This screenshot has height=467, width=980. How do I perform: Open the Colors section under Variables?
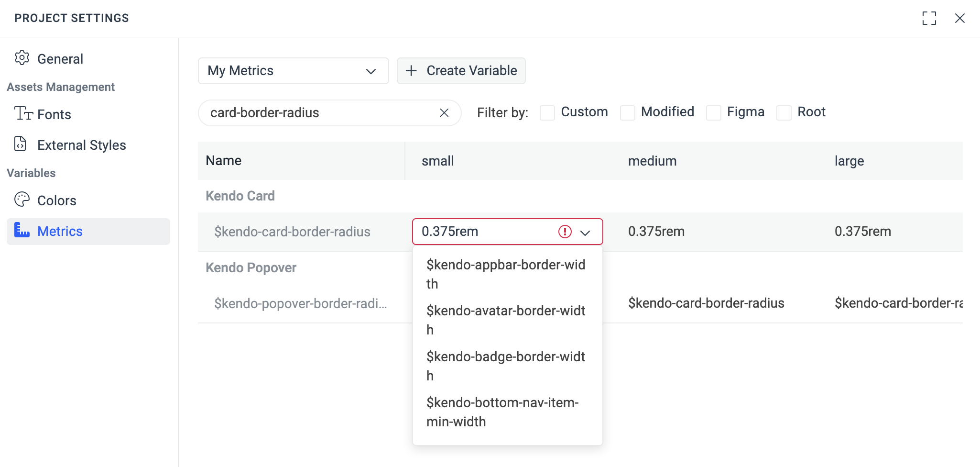[56, 200]
